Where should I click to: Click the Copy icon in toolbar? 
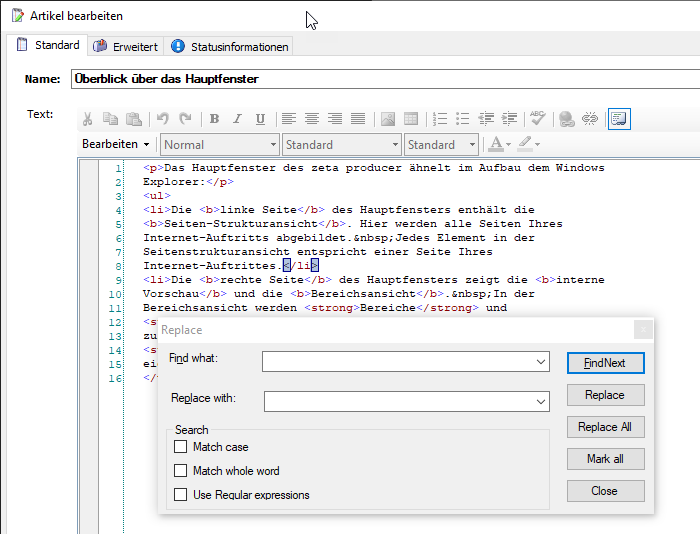pyautogui.click(x=110, y=119)
